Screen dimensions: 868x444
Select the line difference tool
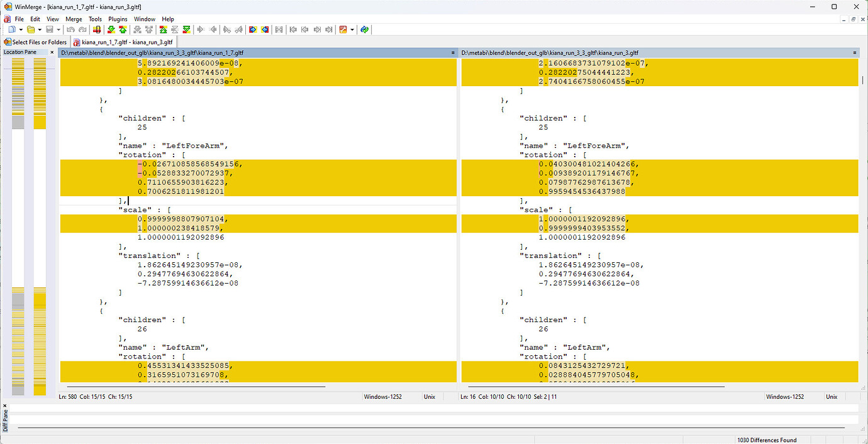pyautogui.click(x=96, y=30)
